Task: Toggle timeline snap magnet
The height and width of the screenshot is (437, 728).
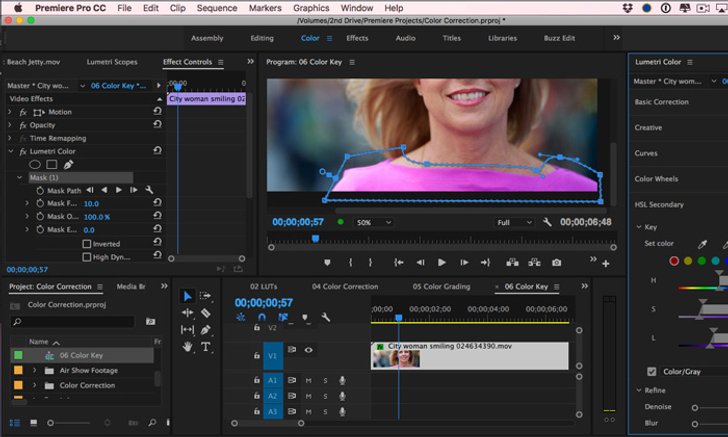Action: pos(262,317)
